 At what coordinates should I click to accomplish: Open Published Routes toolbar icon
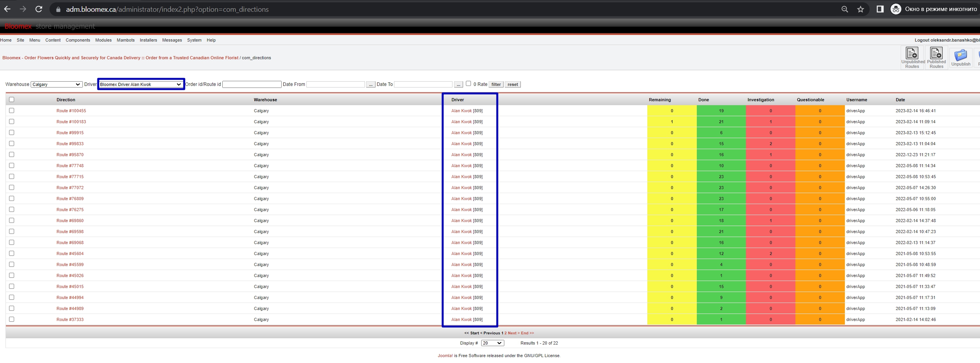936,58
